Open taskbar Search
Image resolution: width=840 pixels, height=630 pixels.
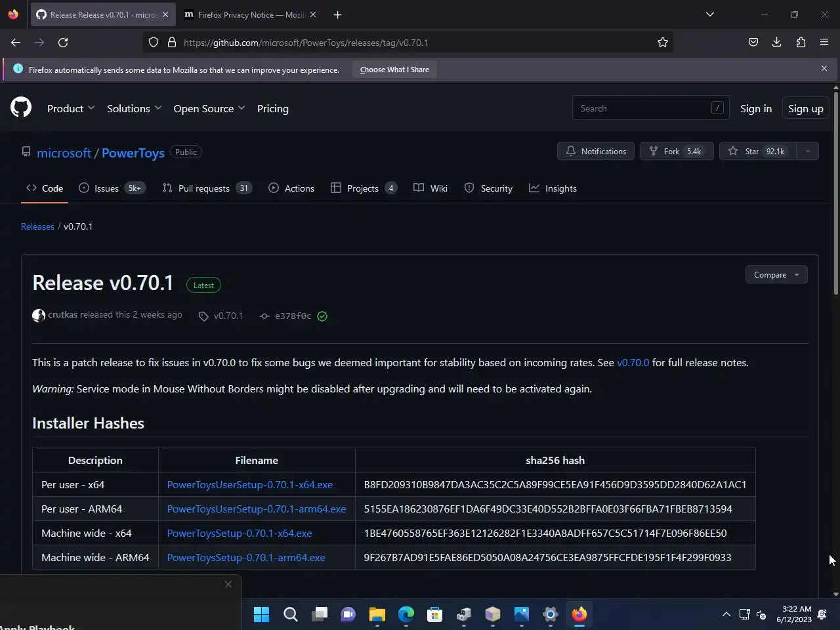(x=290, y=614)
